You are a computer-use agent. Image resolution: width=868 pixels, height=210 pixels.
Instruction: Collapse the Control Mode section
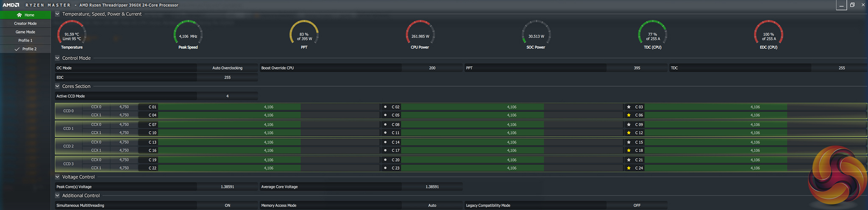pos(57,58)
